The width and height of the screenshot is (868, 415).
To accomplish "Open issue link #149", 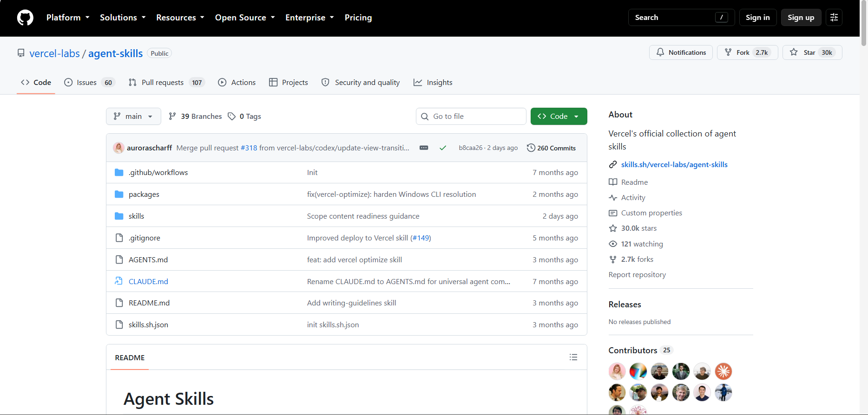I will 421,238.
